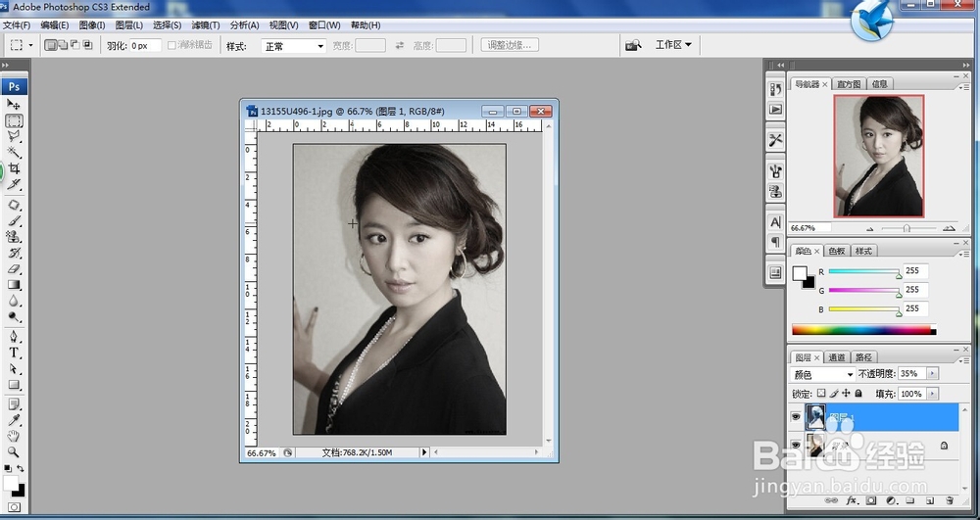Viewport: 980px width, 520px height.
Task: Select the Brush tool
Action: pyautogui.click(x=14, y=221)
